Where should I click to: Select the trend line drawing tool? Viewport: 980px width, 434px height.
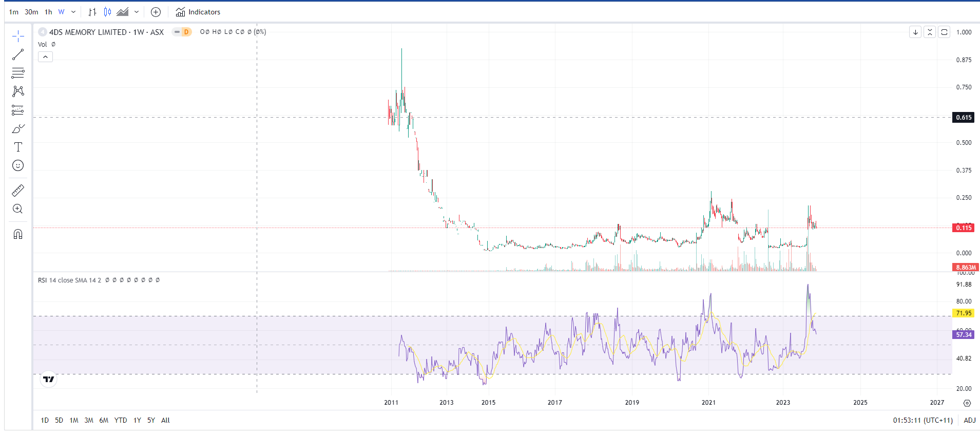(18, 54)
